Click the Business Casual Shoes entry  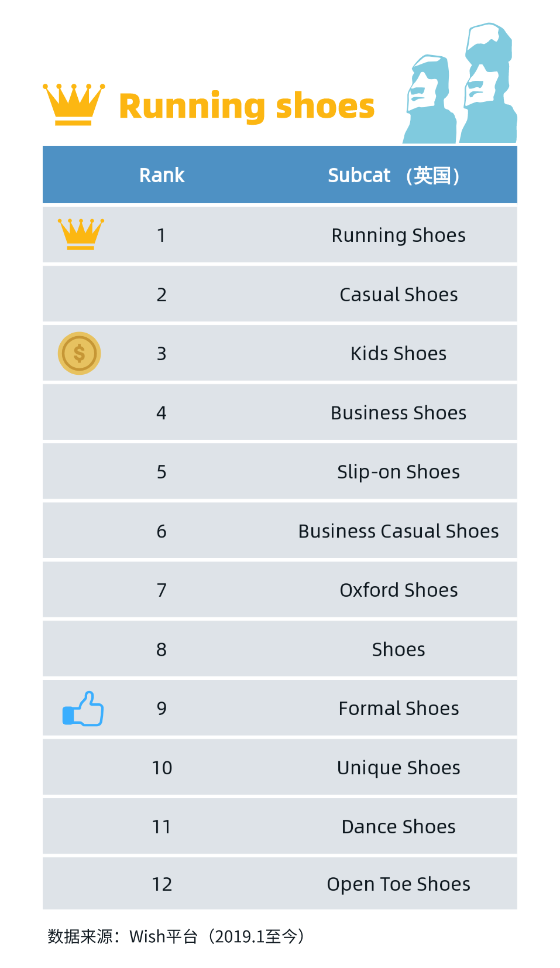pos(398,531)
